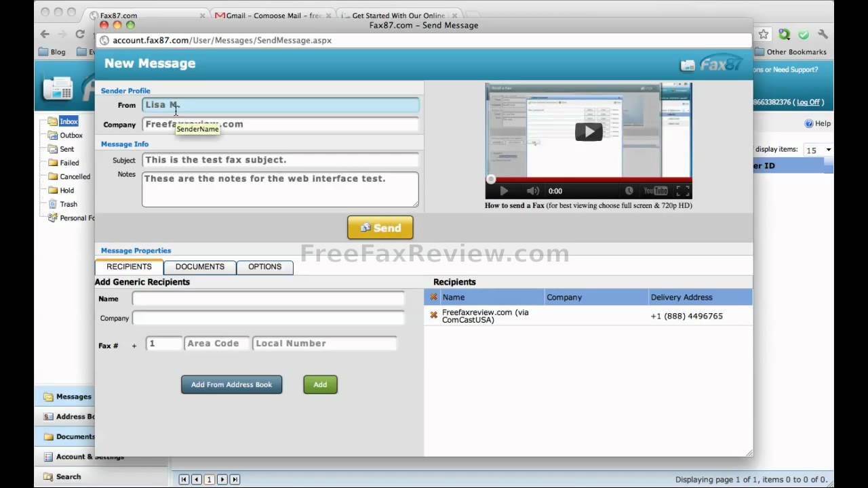Click the popup address bar URL
The image size is (868, 488).
pyautogui.click(x=222, y=40)
